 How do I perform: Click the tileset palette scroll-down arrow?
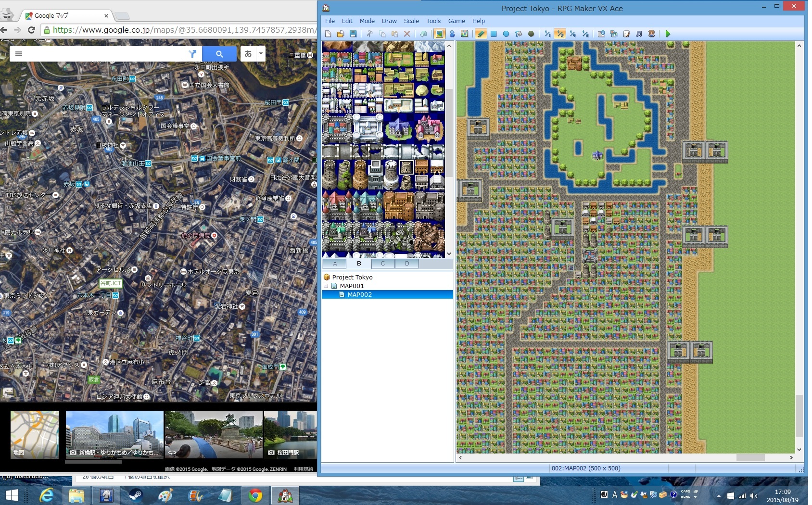tap(449, 254)
